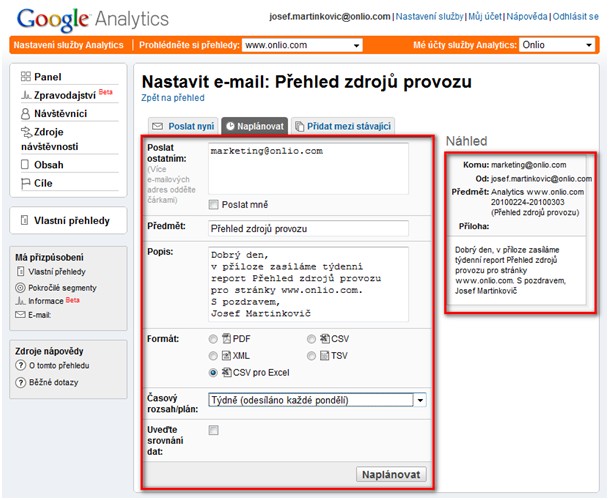Open Obsah in the sidebar menu
609x500 pixels.
49,165
